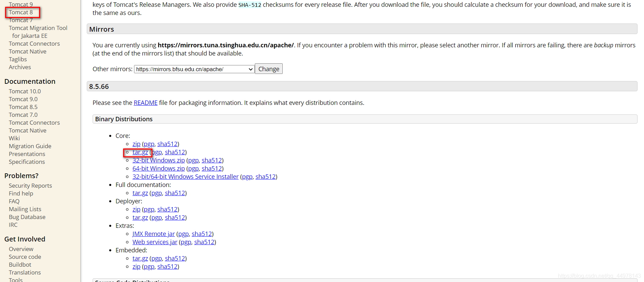Open sha512 for Full documentation tar.gz
644x282 pixels.
(175, 193)
